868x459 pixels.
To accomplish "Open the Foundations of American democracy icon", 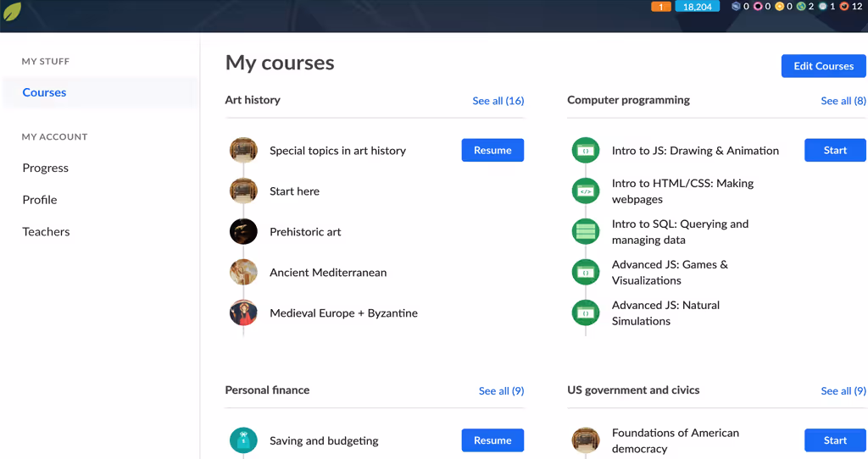I will pyautogui.click(x=586, y=440).
